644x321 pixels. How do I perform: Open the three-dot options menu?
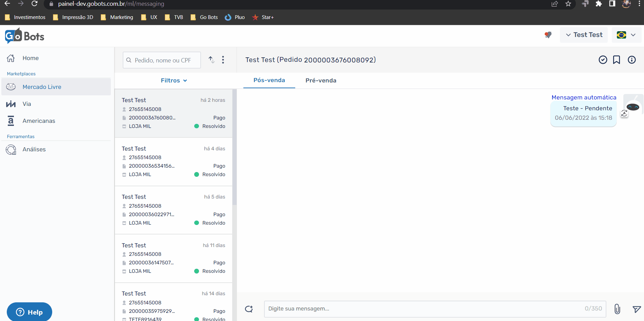[223, 60]
